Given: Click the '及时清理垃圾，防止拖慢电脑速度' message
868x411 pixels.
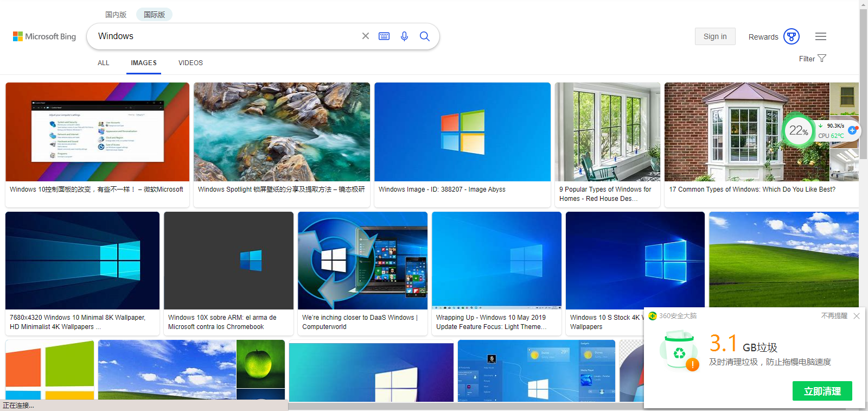Looking at the screenshot, I should (x=770, y=362).
